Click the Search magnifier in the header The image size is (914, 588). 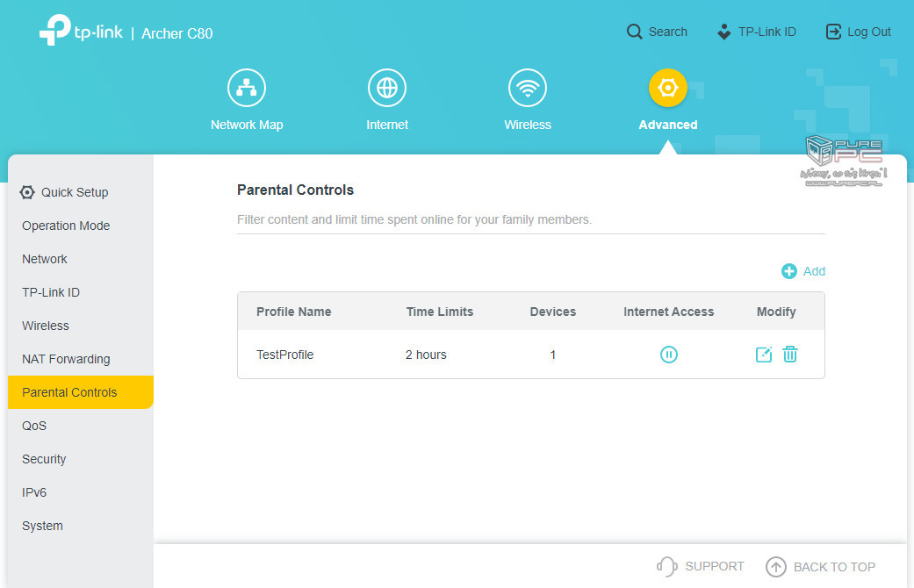coord(635,32)
